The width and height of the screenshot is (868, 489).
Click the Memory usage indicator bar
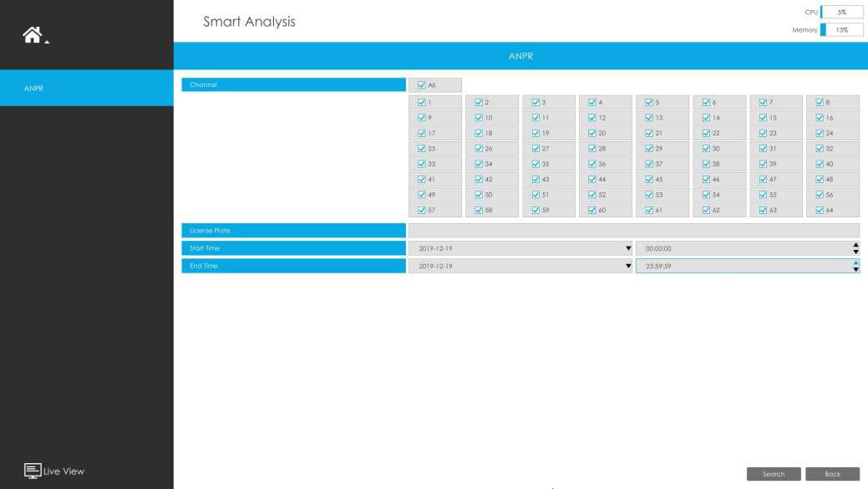[x=841, y=30]
